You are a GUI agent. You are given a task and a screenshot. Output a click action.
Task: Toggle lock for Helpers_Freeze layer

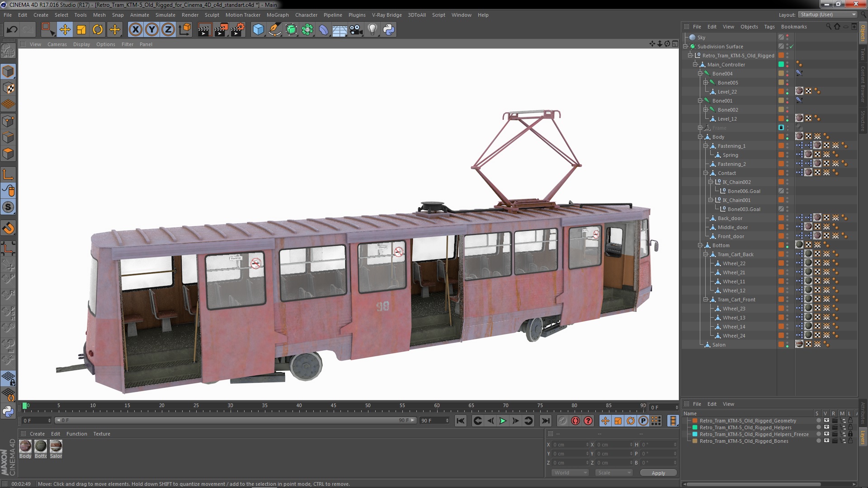850,434
